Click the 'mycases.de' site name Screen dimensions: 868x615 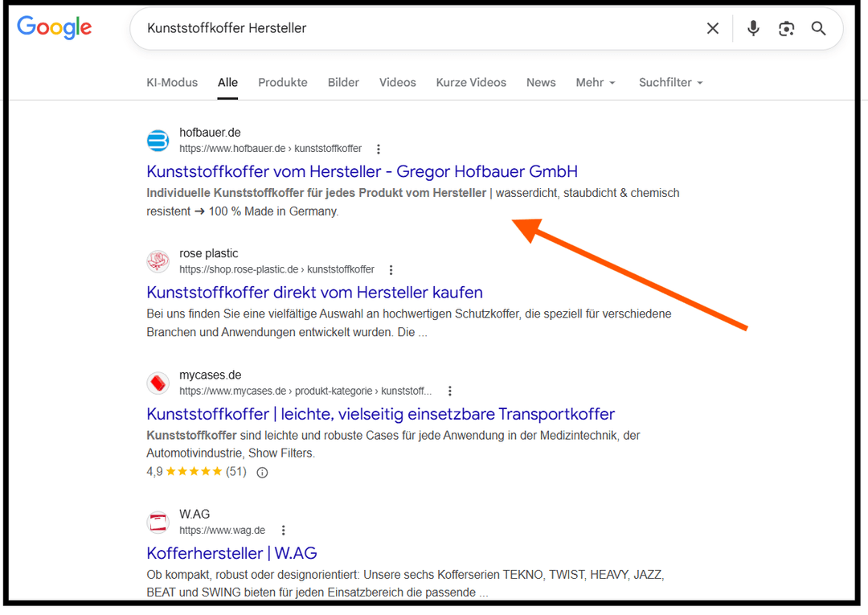(211, 375)
